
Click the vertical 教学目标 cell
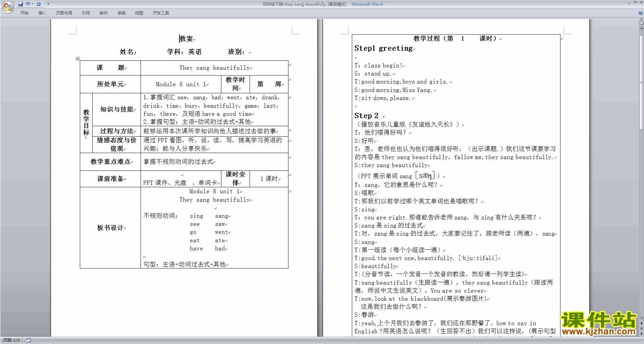86,123
